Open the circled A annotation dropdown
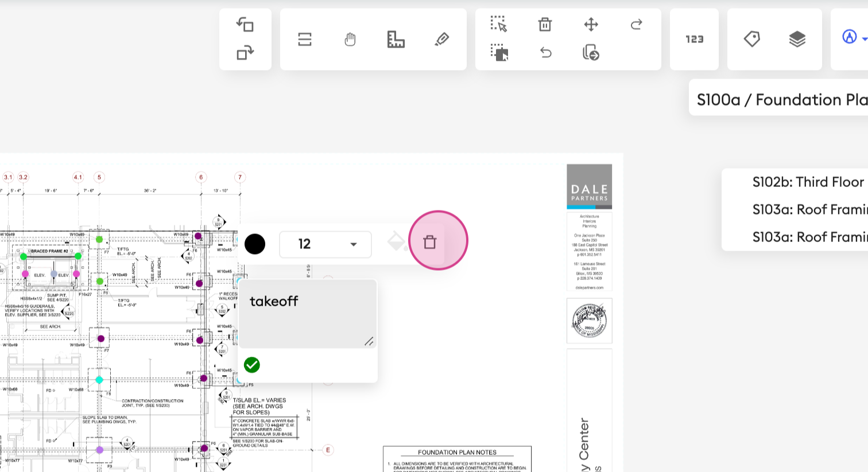868x472 pixels. (854, 37)
